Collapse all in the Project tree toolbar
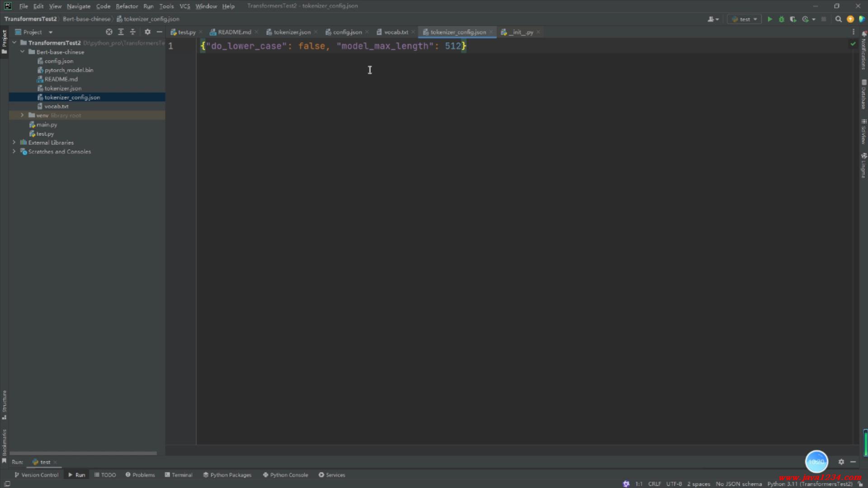 click(132, 32)
